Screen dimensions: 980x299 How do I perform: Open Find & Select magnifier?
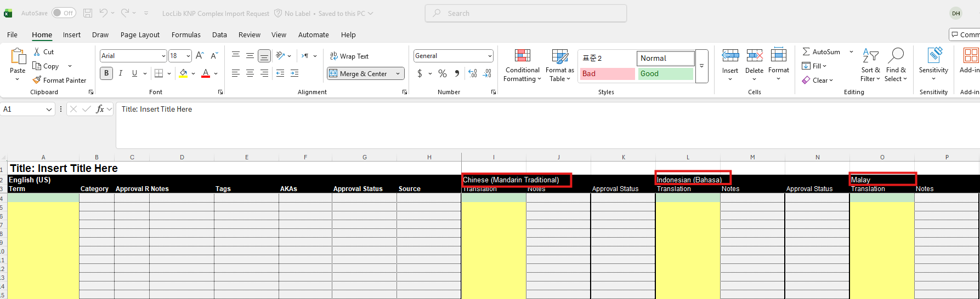click(x=896, y=56)
